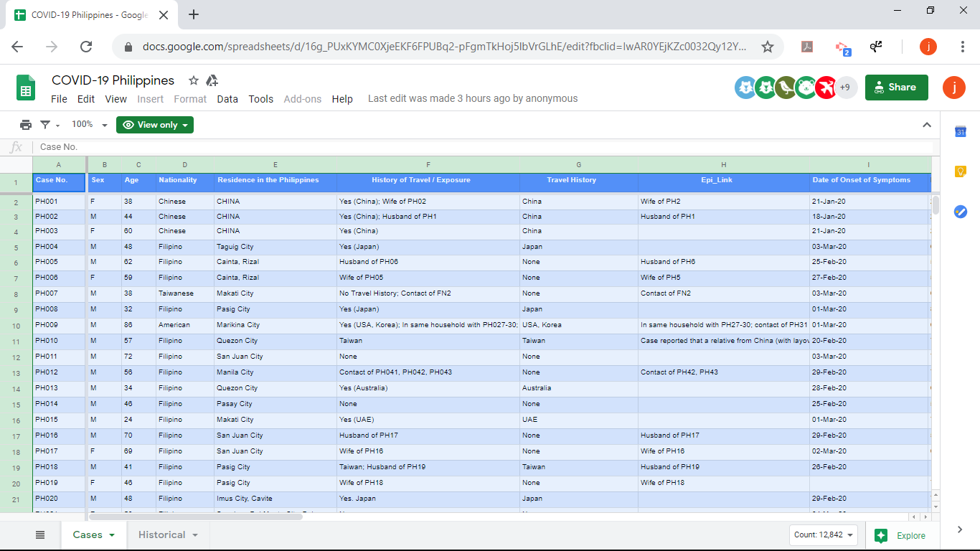Click the Epi_Link header cell
980x551 pixels.
[724, 182]
